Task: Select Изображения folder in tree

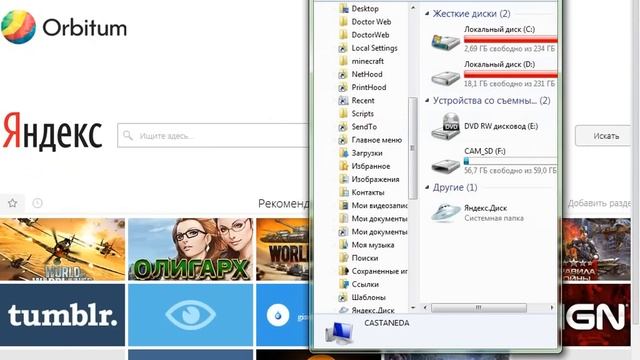Action: [375, 179]
